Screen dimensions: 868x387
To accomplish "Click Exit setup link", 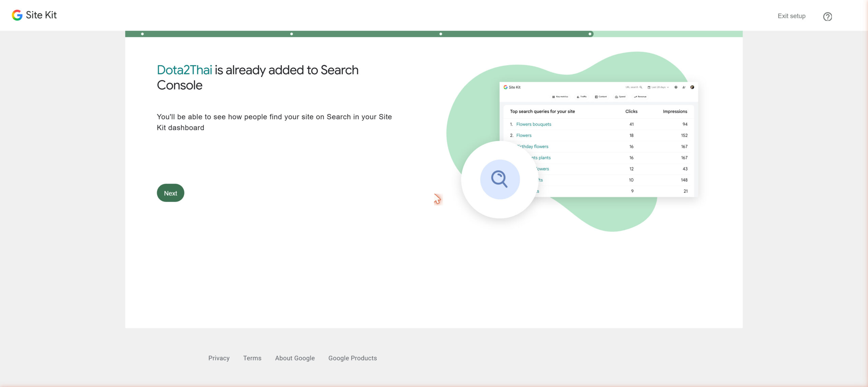I will click(791, 16).
